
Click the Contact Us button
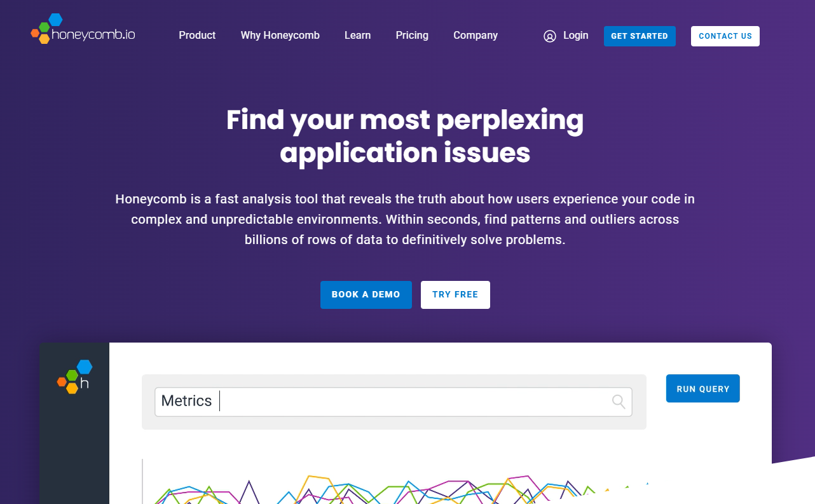point(725,36)
